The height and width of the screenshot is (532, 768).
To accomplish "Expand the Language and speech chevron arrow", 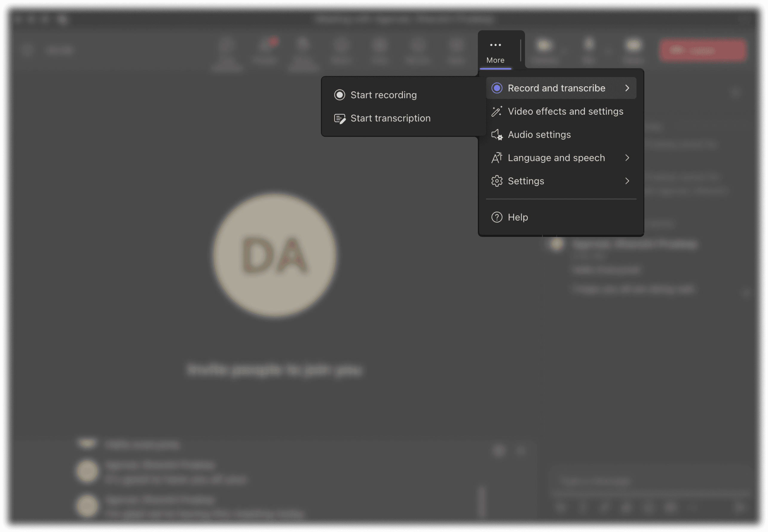I will coord(627,158).
